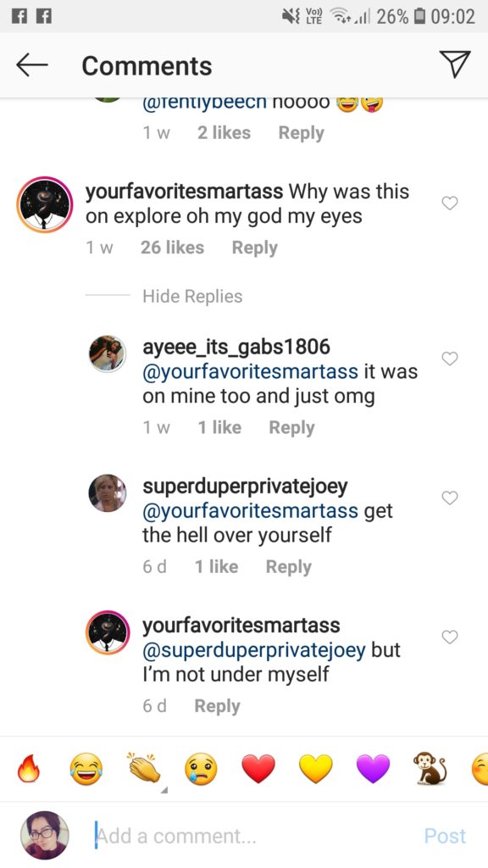488x868 pixels.
Task: Insert the crying face emoji
Action: 201,769
